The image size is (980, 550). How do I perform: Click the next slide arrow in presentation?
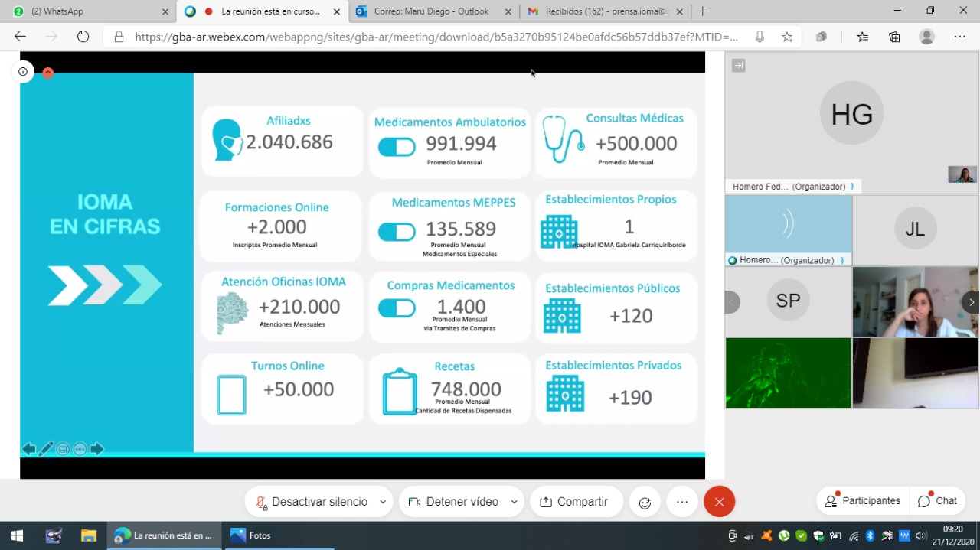(x=96, y=449)
